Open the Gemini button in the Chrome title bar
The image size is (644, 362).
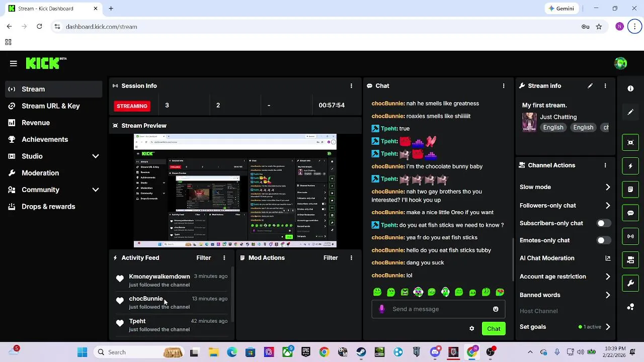pyautogui.click(x=562, y=9)
